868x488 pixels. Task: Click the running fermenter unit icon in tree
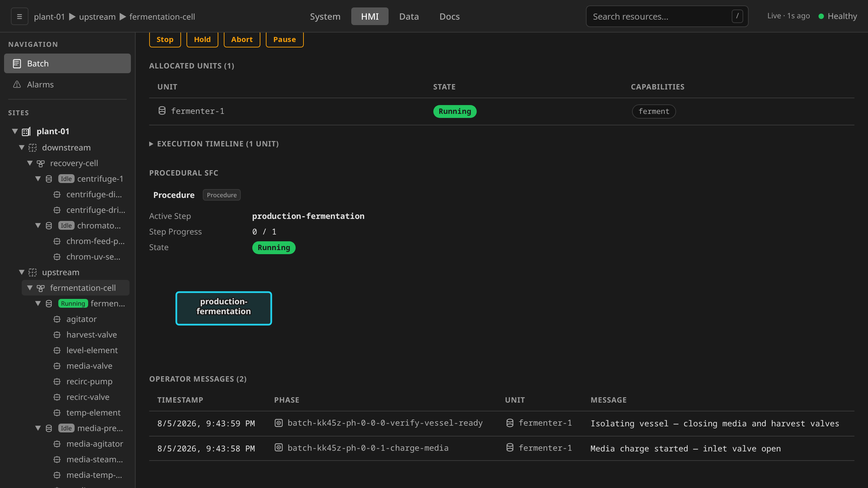(x=49, y=304)
